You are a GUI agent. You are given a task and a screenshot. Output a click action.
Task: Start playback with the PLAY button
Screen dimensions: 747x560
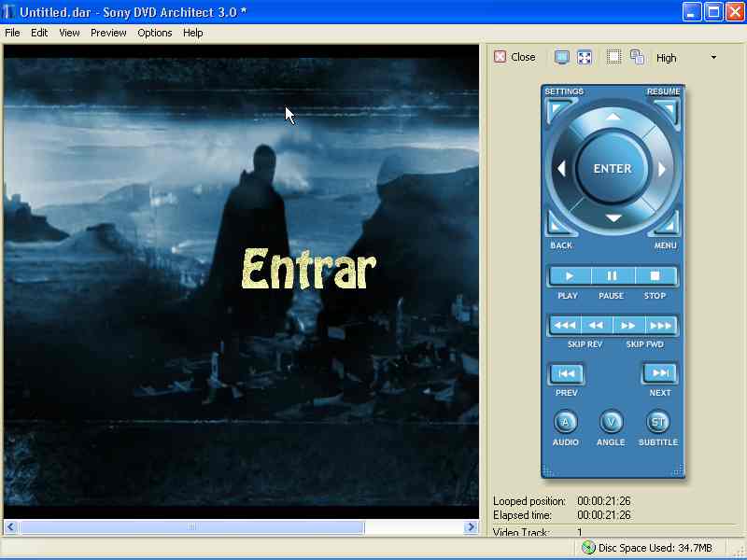coord(570,276)
